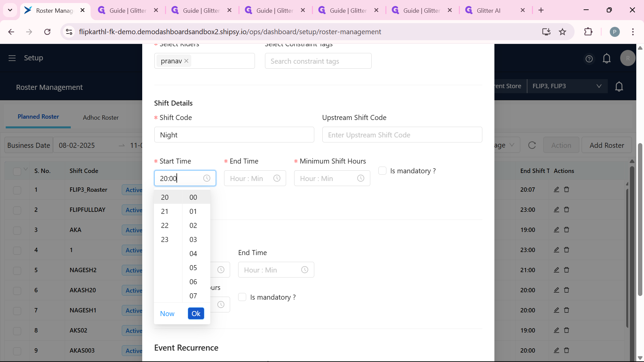Click the refresh icon near Action button
Image resolution: width=644 pixels, height=362 pixels.
[x=532, y=145]
